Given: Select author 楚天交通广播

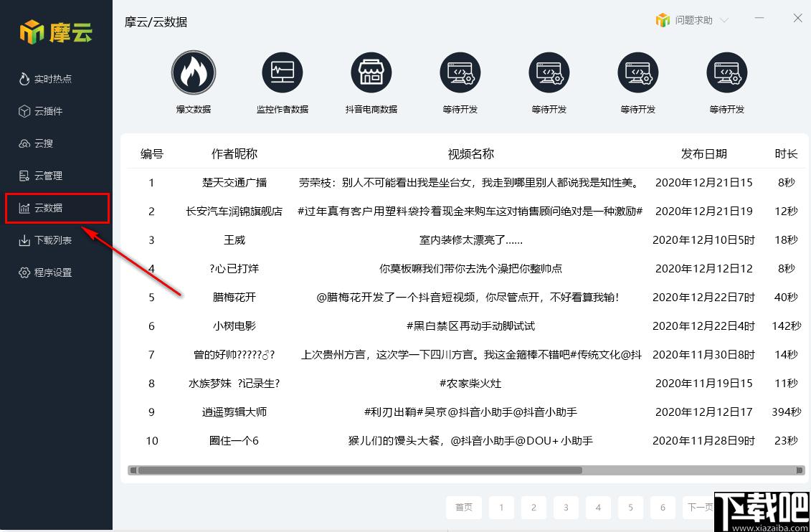Looking at the screenshot, I should [x=234, y=183].
